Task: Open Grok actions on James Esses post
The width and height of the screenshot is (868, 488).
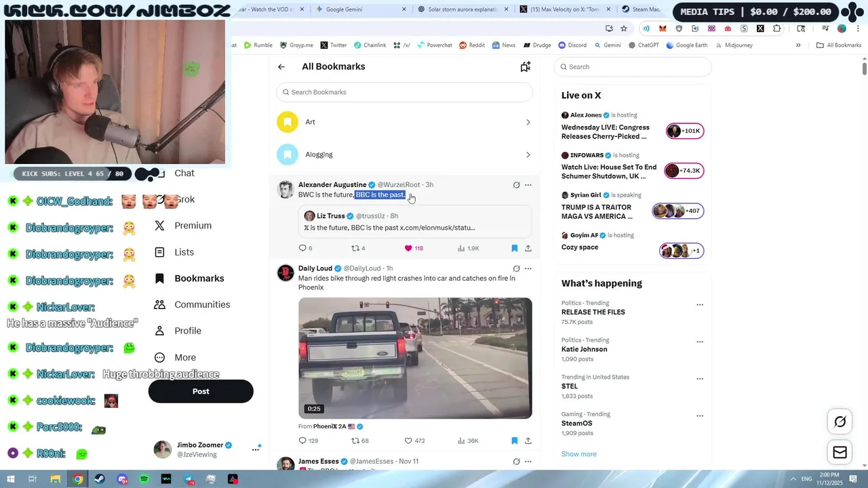Action: pyautogui.click(x=516, y=462)
